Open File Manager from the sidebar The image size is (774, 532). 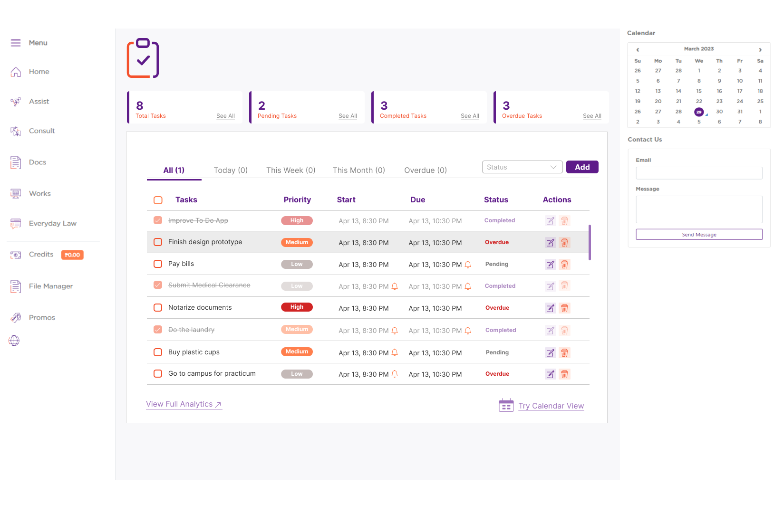[50, 286]
